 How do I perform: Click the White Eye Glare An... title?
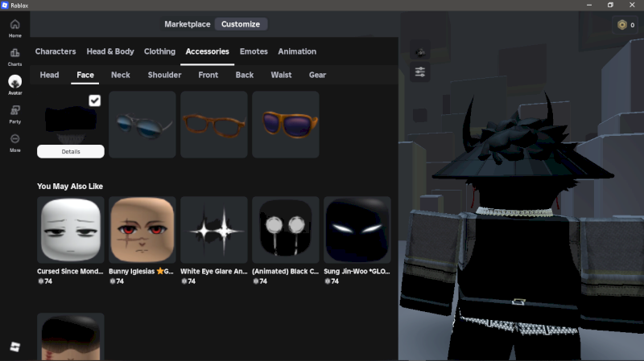pos(214,271)
